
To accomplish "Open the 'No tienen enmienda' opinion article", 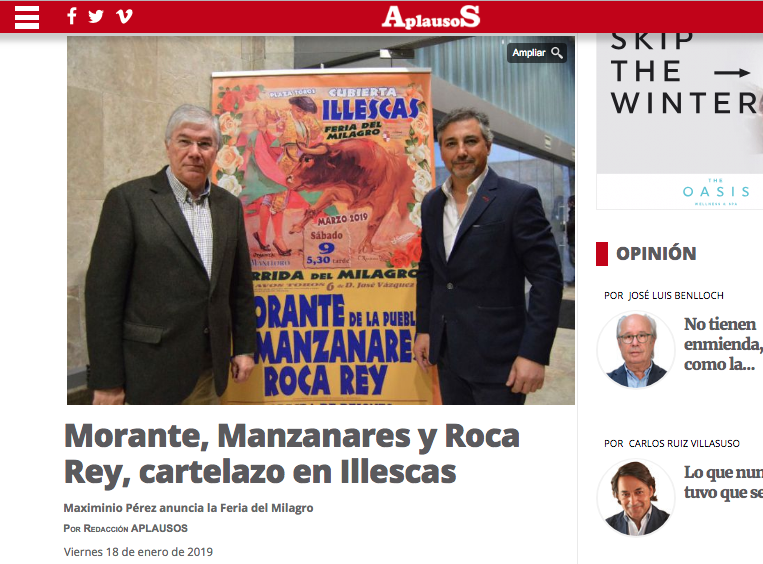I will click(723, 344).
